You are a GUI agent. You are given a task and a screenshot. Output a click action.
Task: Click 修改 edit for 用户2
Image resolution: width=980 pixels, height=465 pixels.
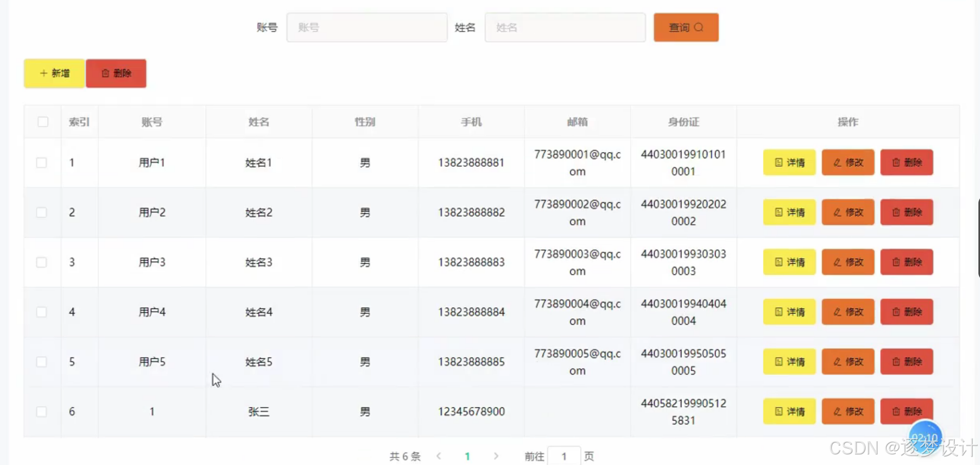(x=848, y=212)
